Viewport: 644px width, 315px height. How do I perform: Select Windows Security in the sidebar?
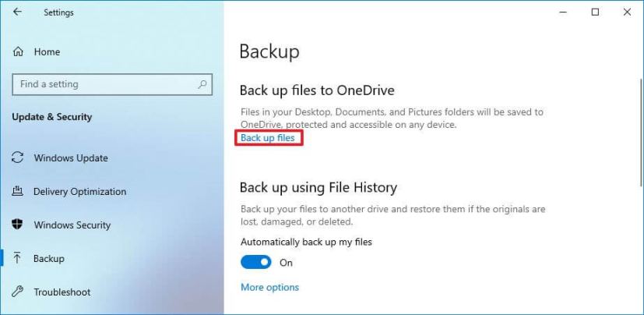tap(72, 225)
